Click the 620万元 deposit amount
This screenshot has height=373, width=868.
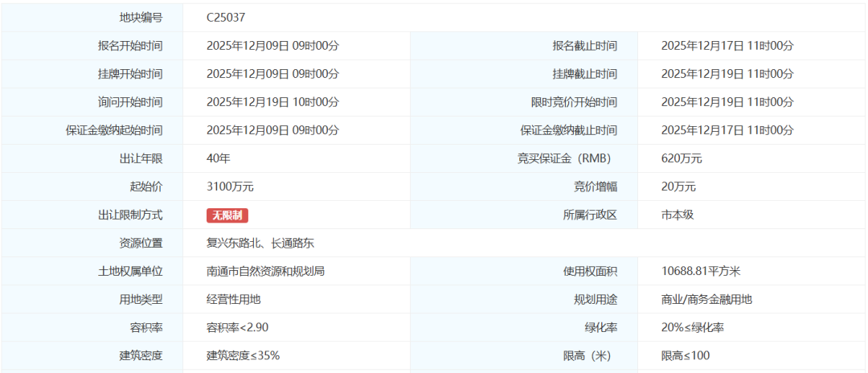[682, 158]
